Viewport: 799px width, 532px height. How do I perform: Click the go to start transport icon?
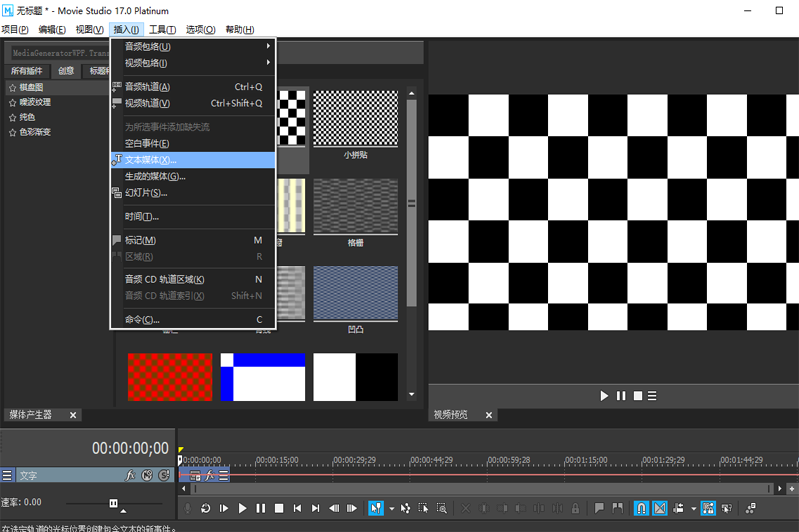297,508
